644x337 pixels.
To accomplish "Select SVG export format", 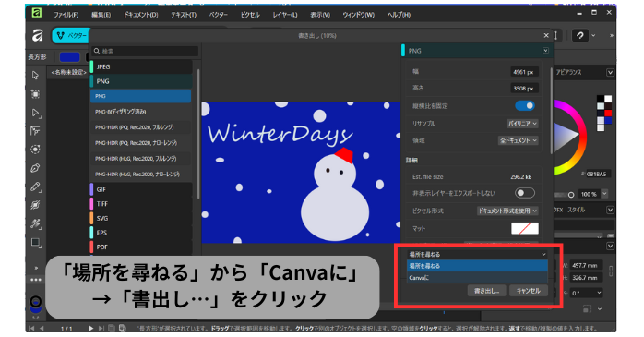I will [x=141, y=218].
